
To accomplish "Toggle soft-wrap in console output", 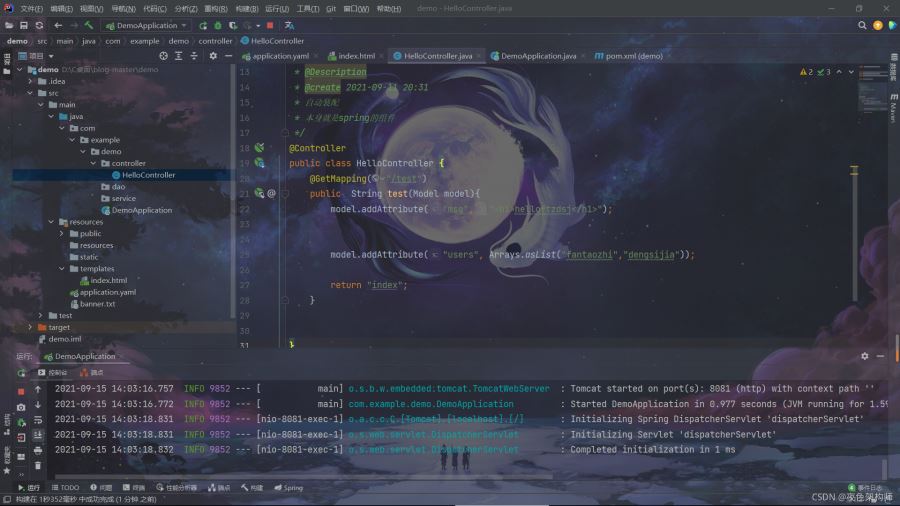I will click(38, 419).
